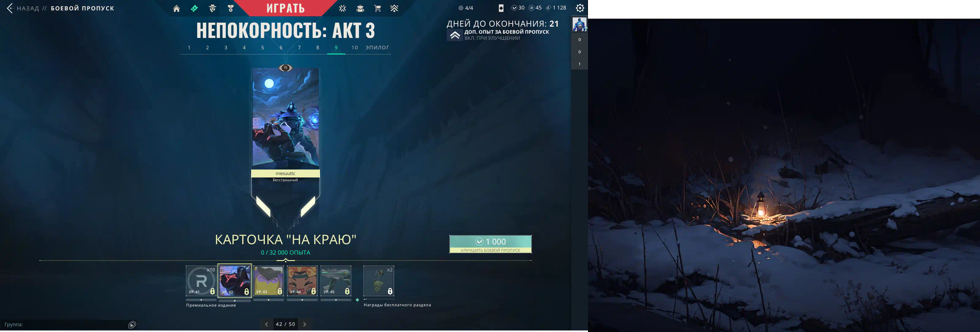The image size is (980, 332).
Task: Click the 0 / 32 000 ОПЫТА text
Action: (285, 252)
